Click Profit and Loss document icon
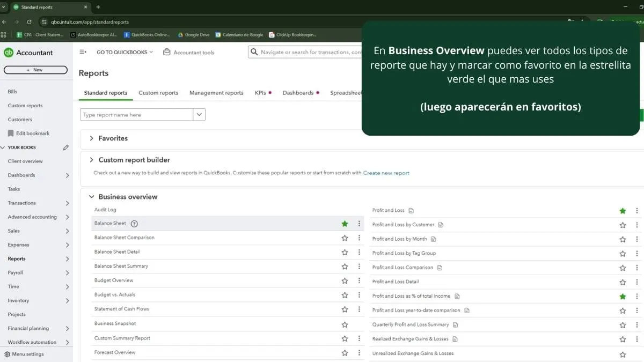644x362 pixels. tap(411, 211)
